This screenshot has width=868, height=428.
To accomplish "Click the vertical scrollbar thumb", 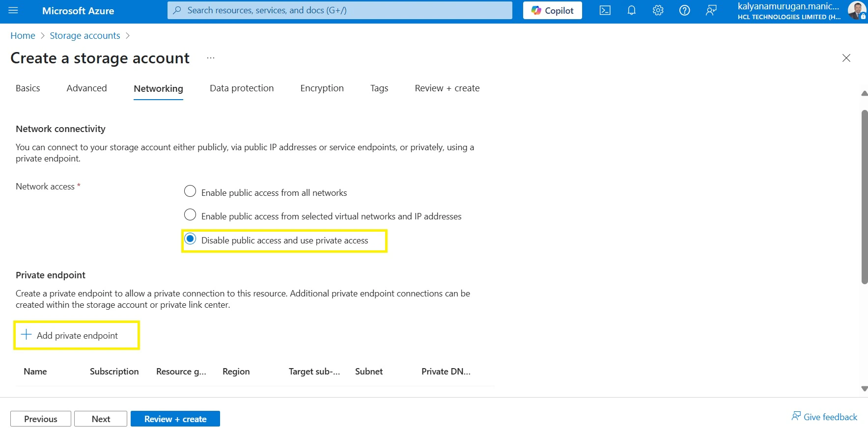I will (x=865, y=197).
